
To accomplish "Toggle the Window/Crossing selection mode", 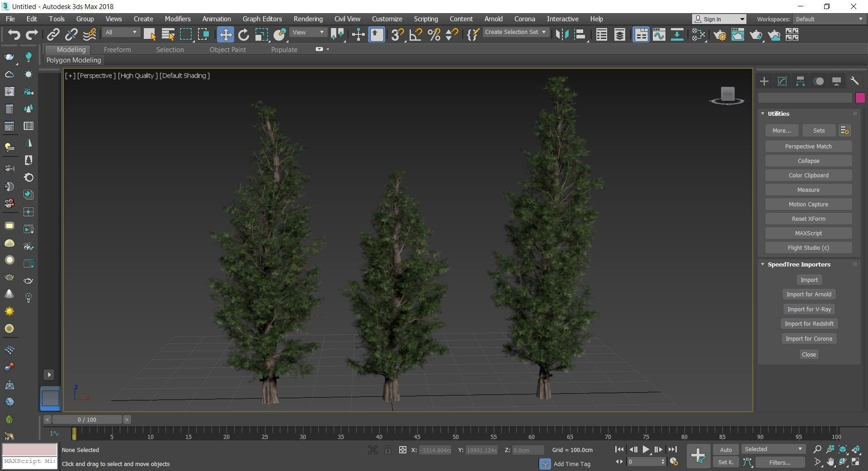I will (x=203, y=34).
